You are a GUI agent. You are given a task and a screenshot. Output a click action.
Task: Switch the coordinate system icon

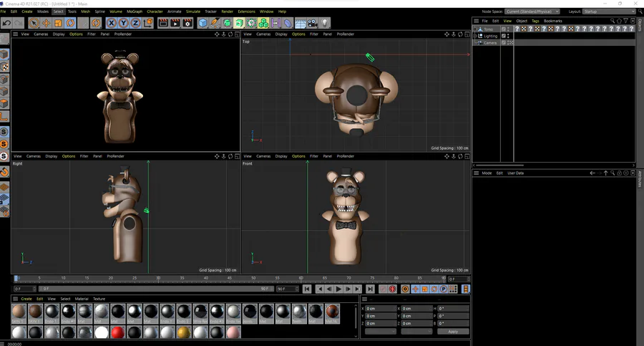coord(148,23)
